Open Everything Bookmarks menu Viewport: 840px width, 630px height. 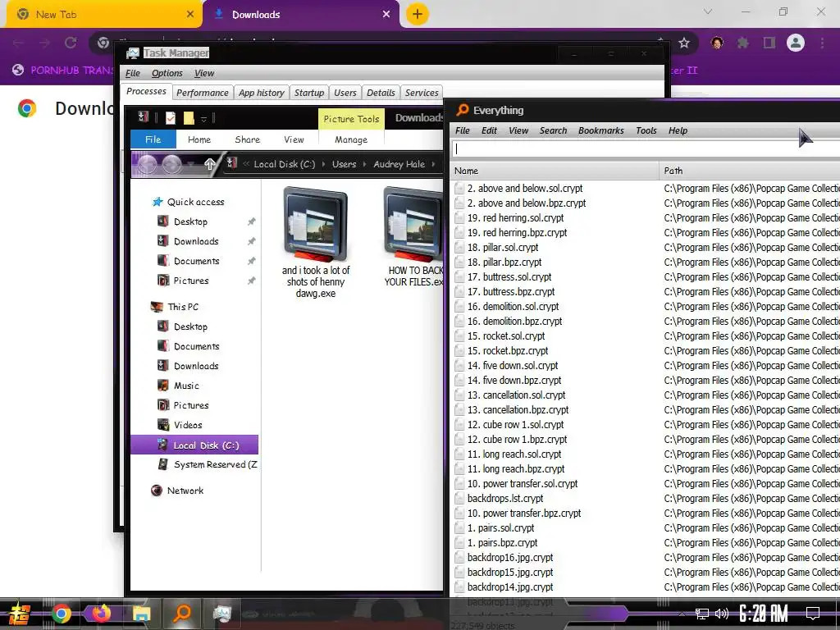(601, 130)
